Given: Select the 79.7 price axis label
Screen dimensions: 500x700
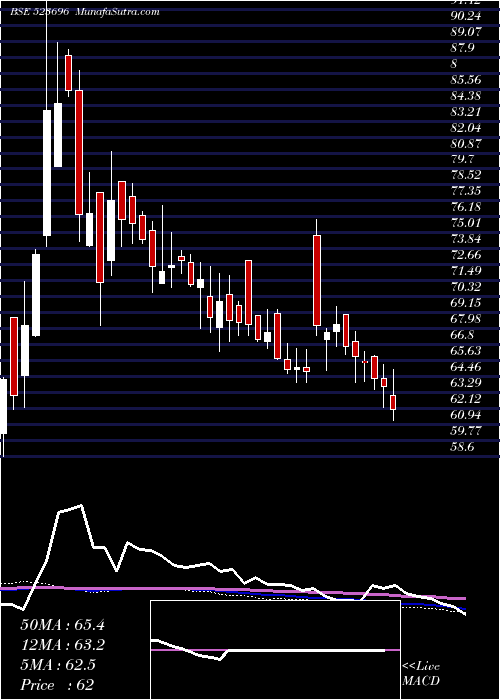Looking at the screenshot, I should pos(462,159).
